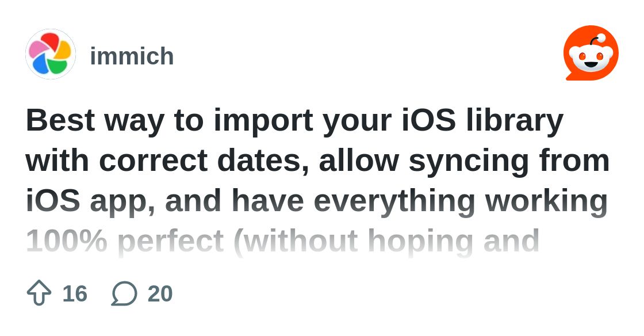Upvote the post with the arrow icon
The image size is (644, 336).
point(39,293)
